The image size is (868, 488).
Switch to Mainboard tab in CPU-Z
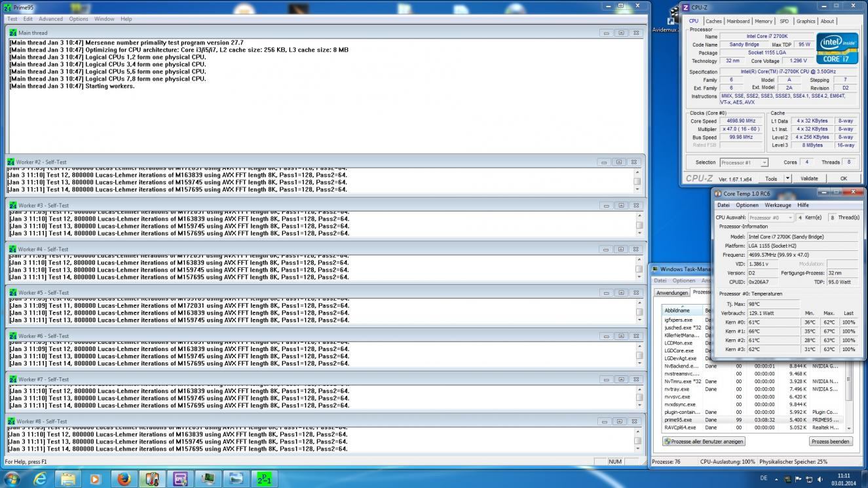[x=738, y=21]
